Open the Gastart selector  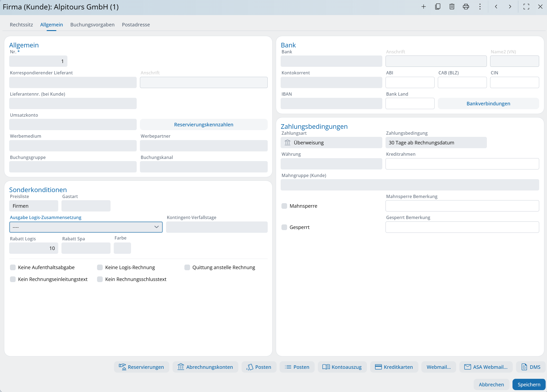tap(86, 206)
